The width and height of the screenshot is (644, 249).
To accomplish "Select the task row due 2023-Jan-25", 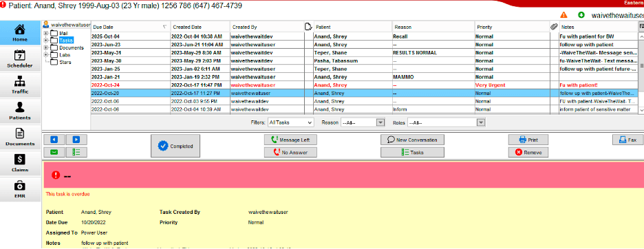I will pos(365,69).
